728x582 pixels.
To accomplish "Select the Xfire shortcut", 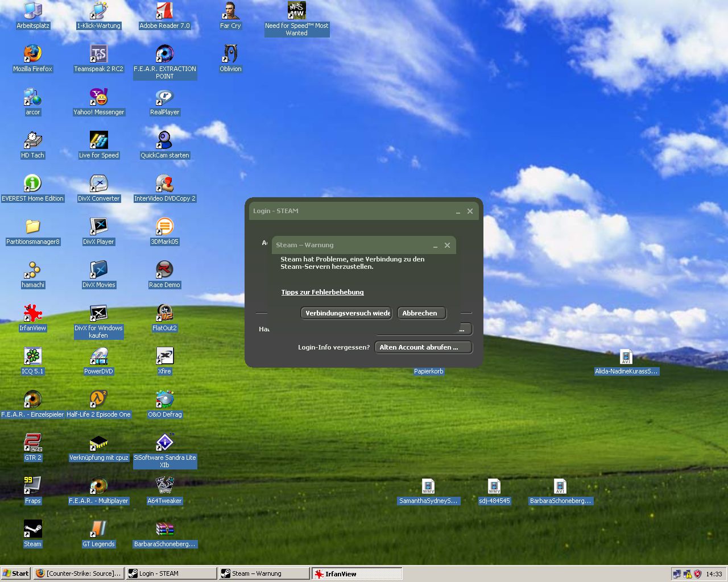I will coord(164,361).
